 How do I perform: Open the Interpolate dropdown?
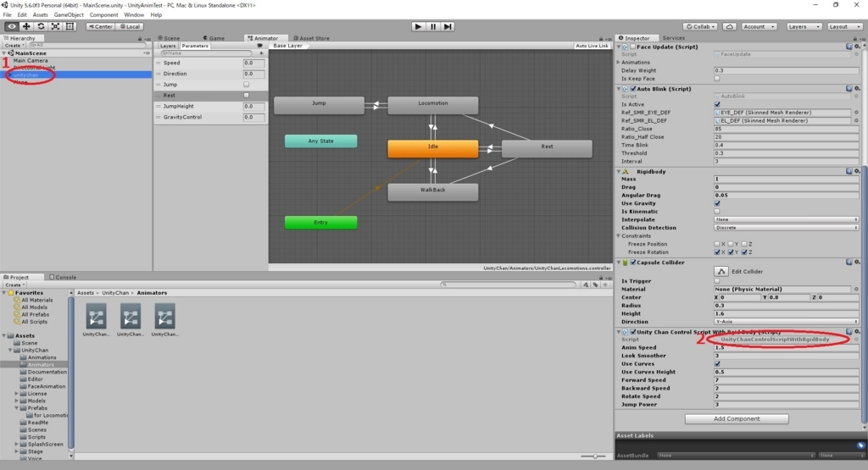(x=786, y=219)
